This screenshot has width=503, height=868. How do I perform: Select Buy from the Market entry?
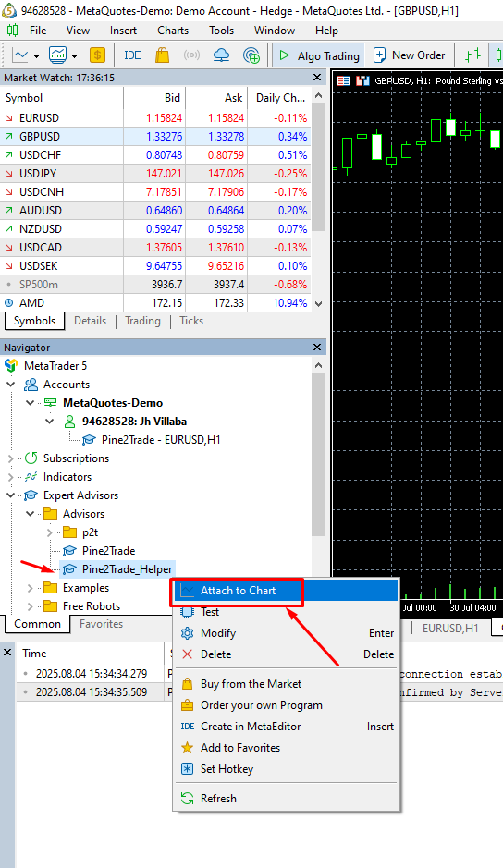tap(287, 684)
